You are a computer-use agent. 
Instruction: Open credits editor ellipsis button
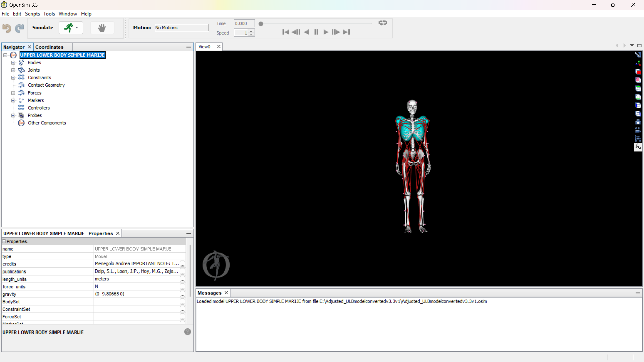182,264
